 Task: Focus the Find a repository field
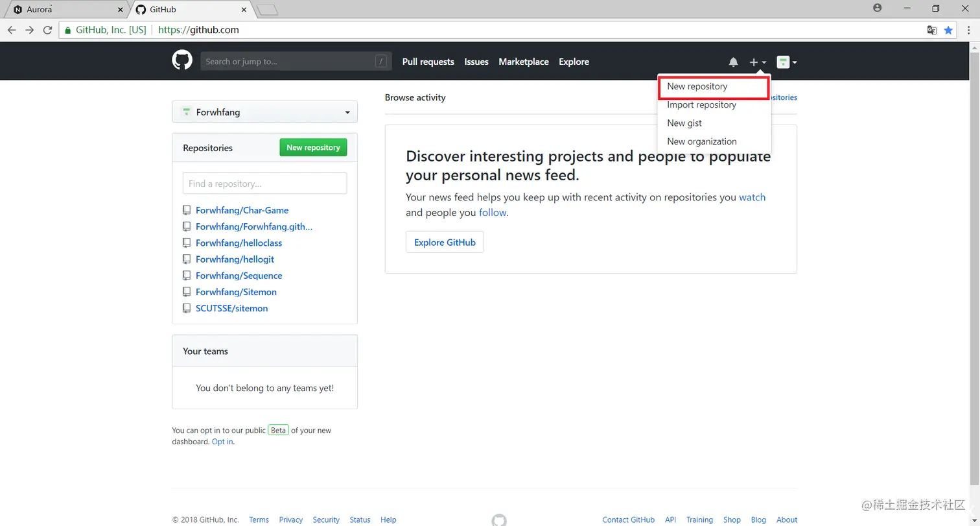pyautogui.click(x=264, y=184)
